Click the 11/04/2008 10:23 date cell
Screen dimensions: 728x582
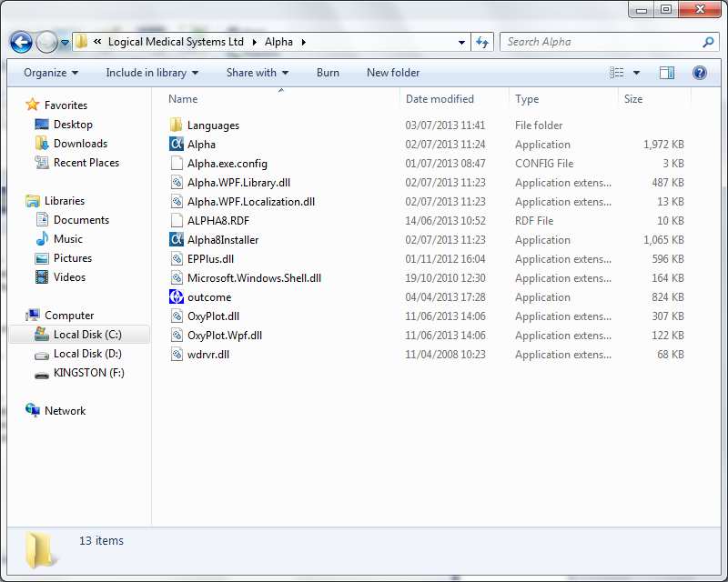pos(445,354)
